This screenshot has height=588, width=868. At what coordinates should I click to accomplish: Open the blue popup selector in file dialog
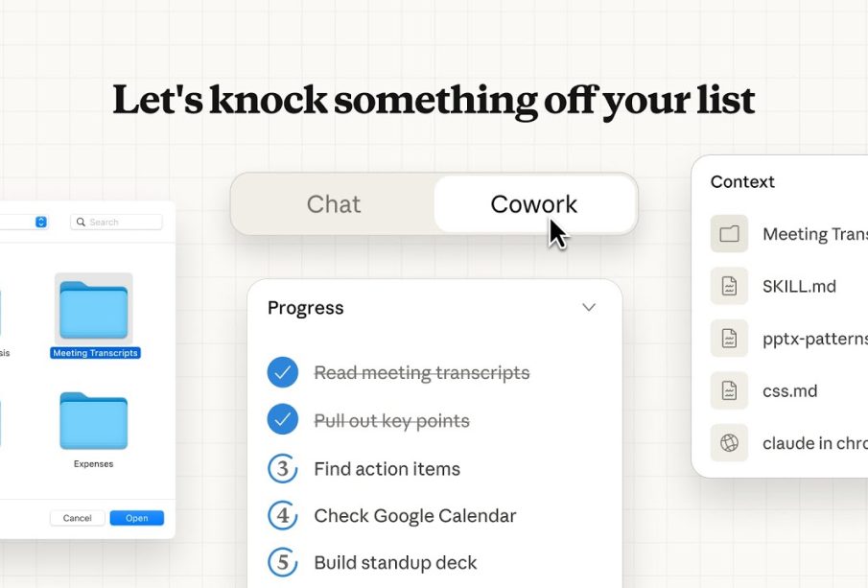pyautogui.click(x=41, y=222)
